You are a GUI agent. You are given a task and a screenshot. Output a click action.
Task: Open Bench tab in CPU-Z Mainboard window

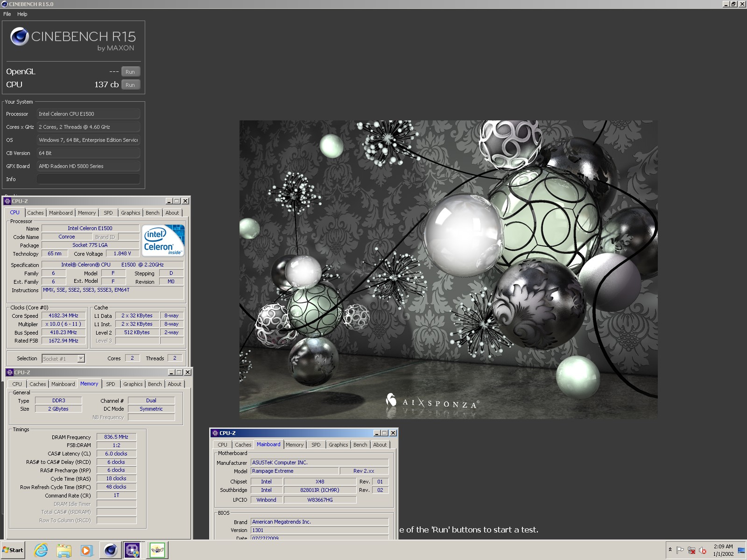(360, 445)
